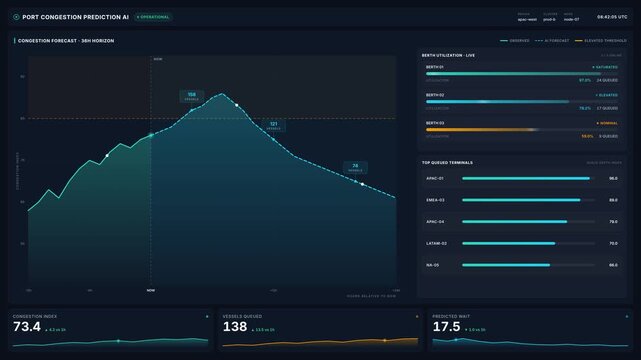
Task: Click the APAC-01 queue depth bar
Action: (x=528, y=179)
